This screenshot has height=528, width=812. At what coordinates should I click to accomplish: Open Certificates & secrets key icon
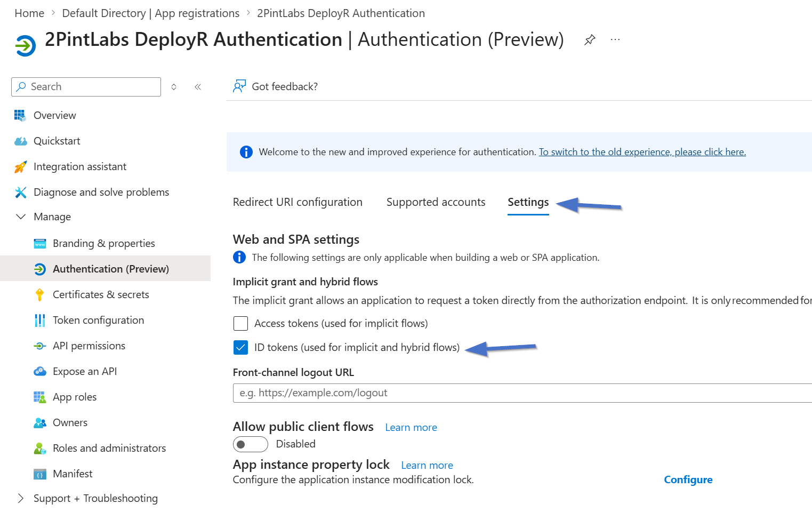pos(40,295)
